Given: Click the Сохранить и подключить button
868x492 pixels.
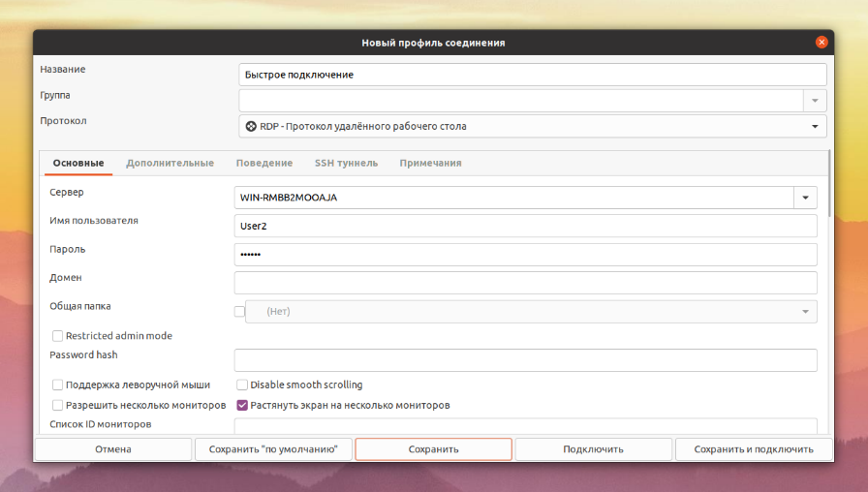Looking at the screenshot, I should click(x=754, y=449).
